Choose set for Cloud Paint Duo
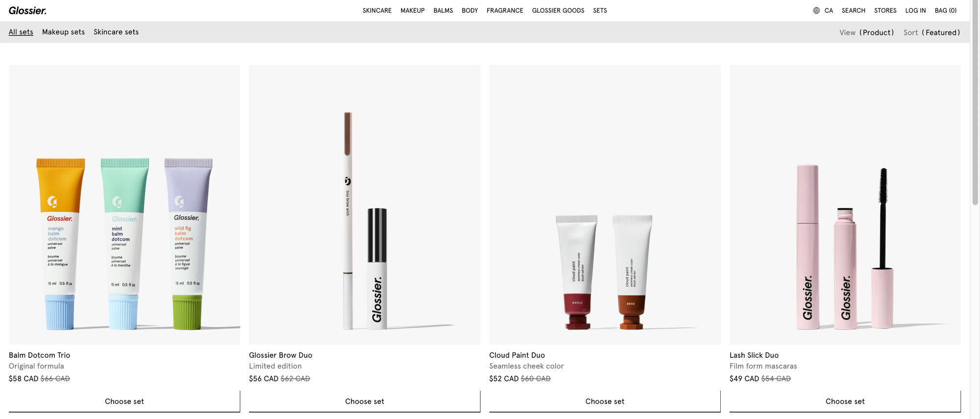The width and height of the screenshot is (980, 419). 605,401
